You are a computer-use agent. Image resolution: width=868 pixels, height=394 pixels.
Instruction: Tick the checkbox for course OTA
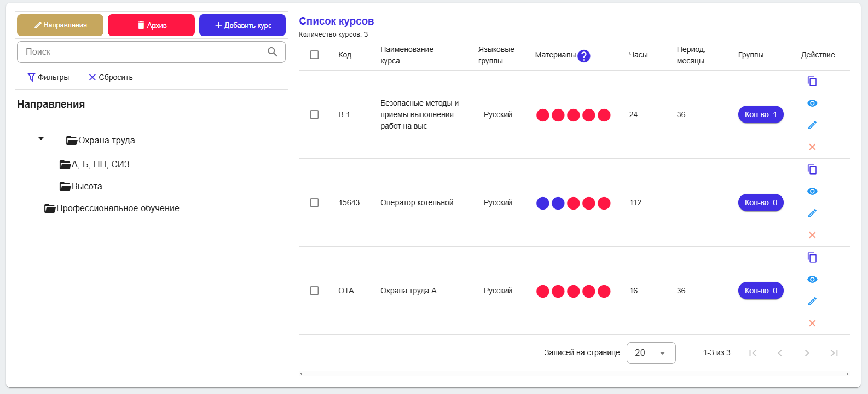[314, 291]
